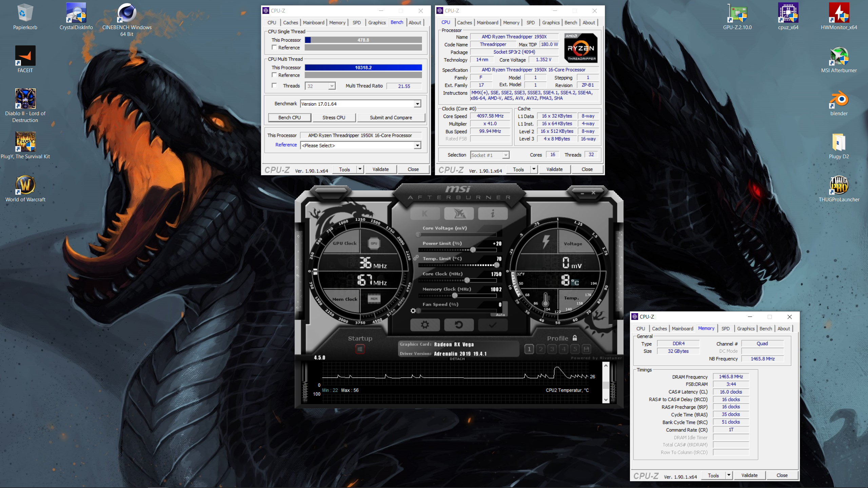
Task: Click the Afterburner jet logo button
Action: (x=459, y=213)
